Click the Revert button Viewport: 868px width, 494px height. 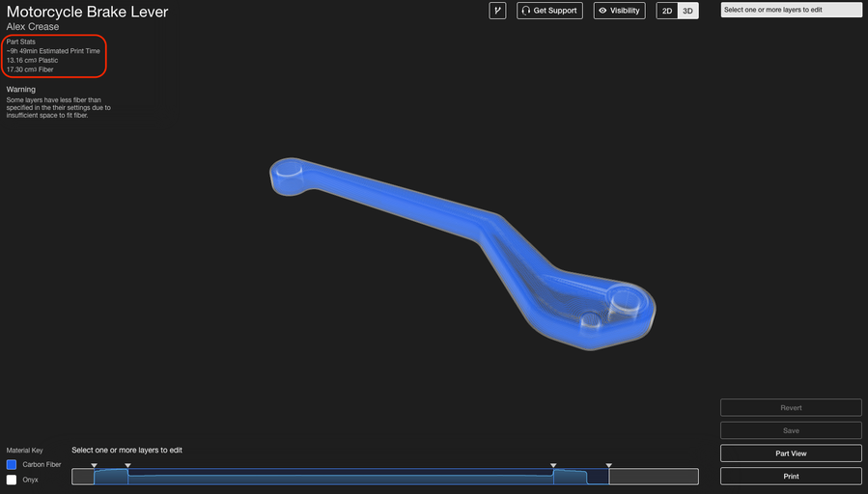(791, 408)
